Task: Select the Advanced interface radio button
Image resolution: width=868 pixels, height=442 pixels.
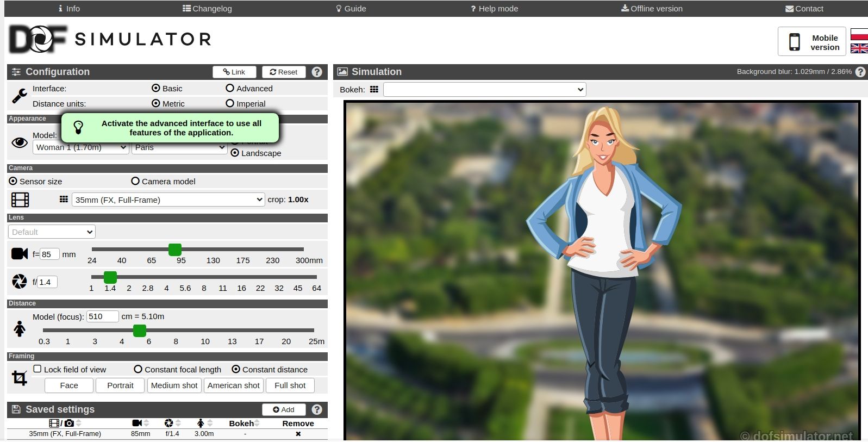Action: 230,88
